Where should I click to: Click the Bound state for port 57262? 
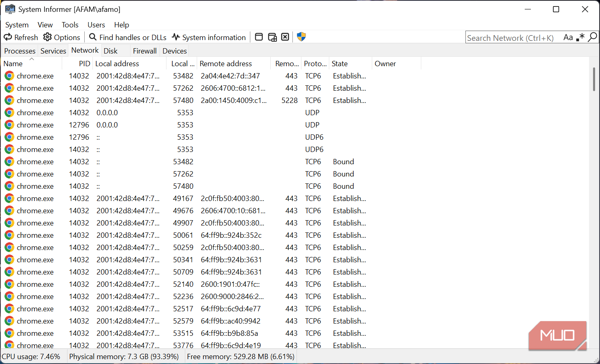tap(344, 174)
